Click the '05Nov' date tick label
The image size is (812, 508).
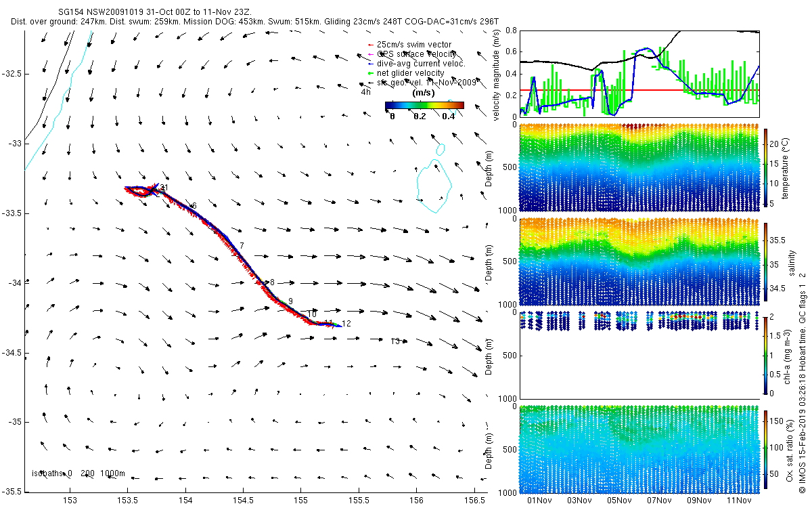pos(619,501)
